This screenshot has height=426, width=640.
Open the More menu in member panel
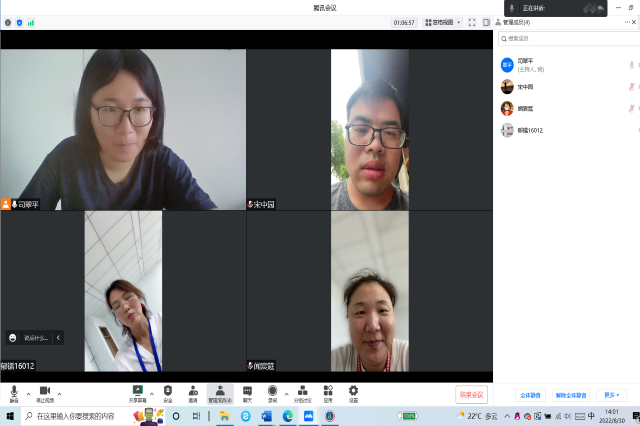(x=611, y=395)
